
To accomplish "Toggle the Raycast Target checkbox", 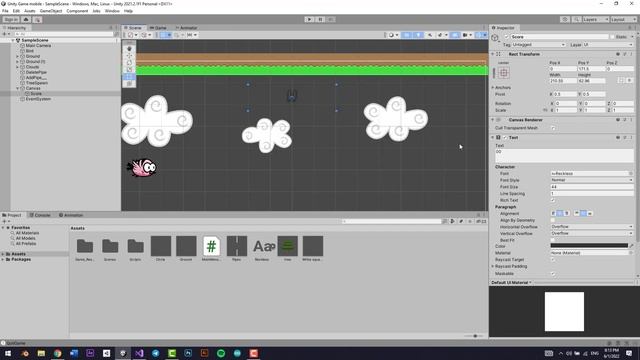I will pos(553,260).
